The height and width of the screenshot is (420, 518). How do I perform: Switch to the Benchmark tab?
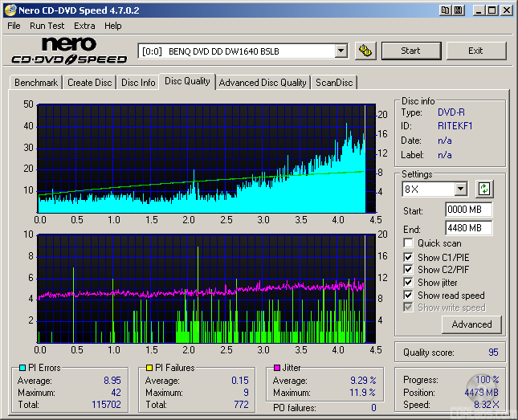coord(36,83)
